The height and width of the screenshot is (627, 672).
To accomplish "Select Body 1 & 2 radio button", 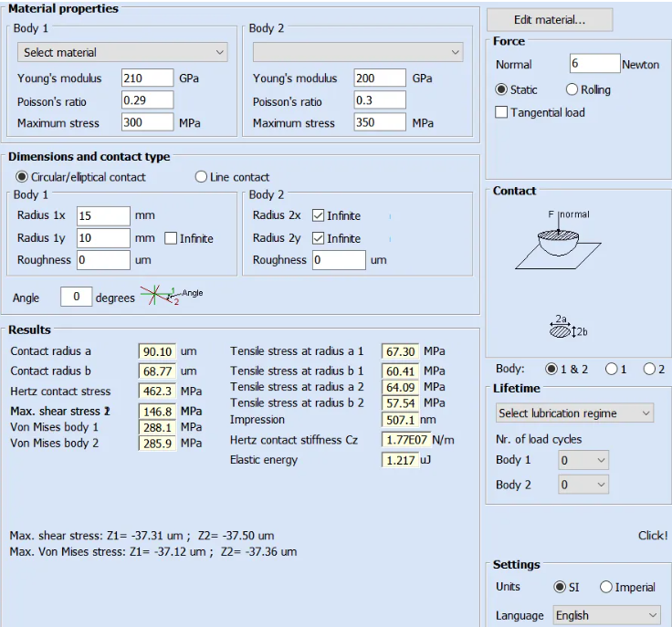I will [x=566, y=369].
